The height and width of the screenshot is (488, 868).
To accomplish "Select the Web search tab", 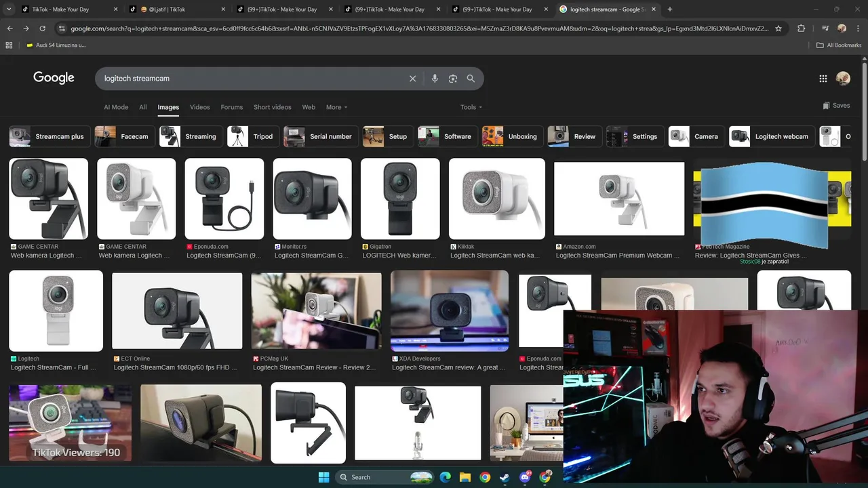I will (309, 107).
